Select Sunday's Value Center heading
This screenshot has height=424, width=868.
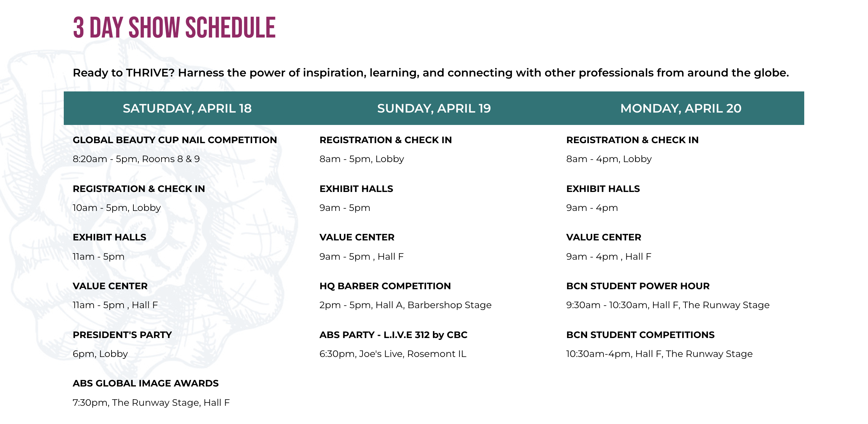[357, 237]
